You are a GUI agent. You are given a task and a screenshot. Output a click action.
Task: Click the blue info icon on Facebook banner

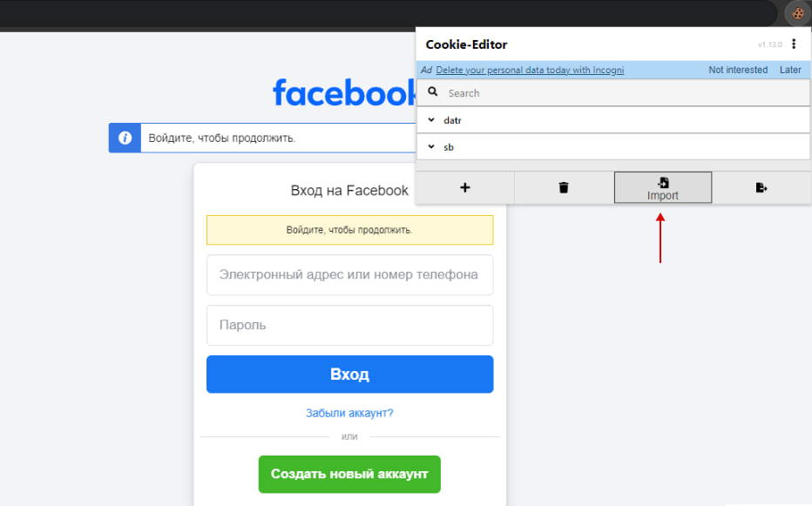point(125,138)
